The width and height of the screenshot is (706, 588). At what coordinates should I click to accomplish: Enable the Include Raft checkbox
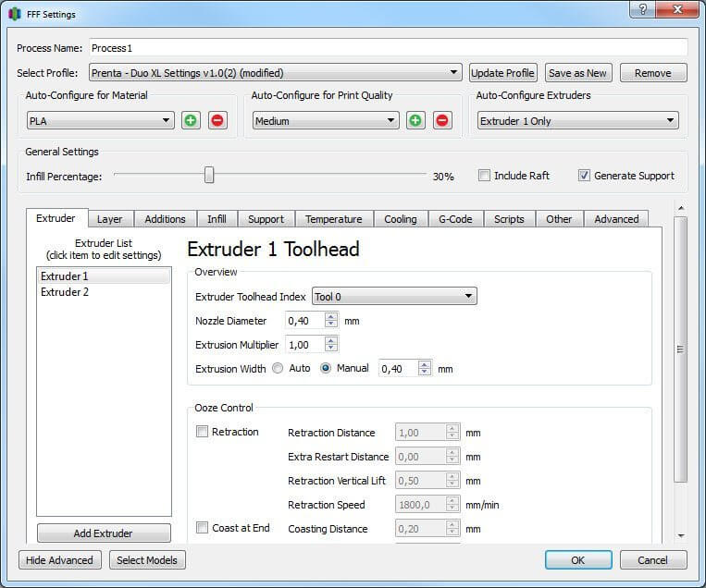[x=484, y=176]
